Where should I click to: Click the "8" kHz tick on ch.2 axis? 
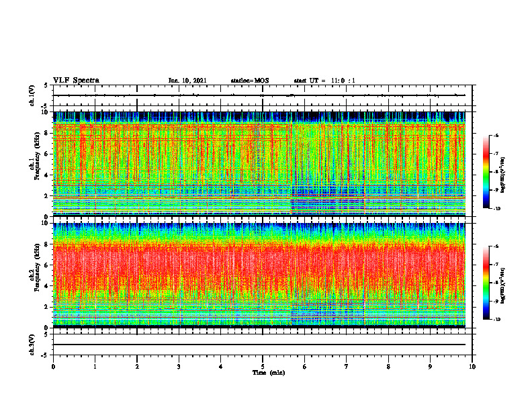tap(48, 244)
